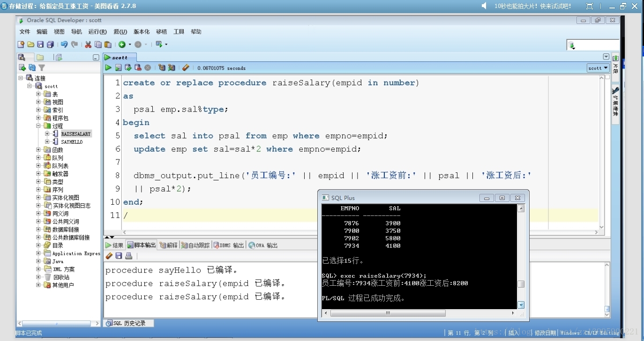This screenshot has width=644, height=341.
Task: Click the Explain Plan icon in worksheet toolbar
Action: click(x=162, y=68)
